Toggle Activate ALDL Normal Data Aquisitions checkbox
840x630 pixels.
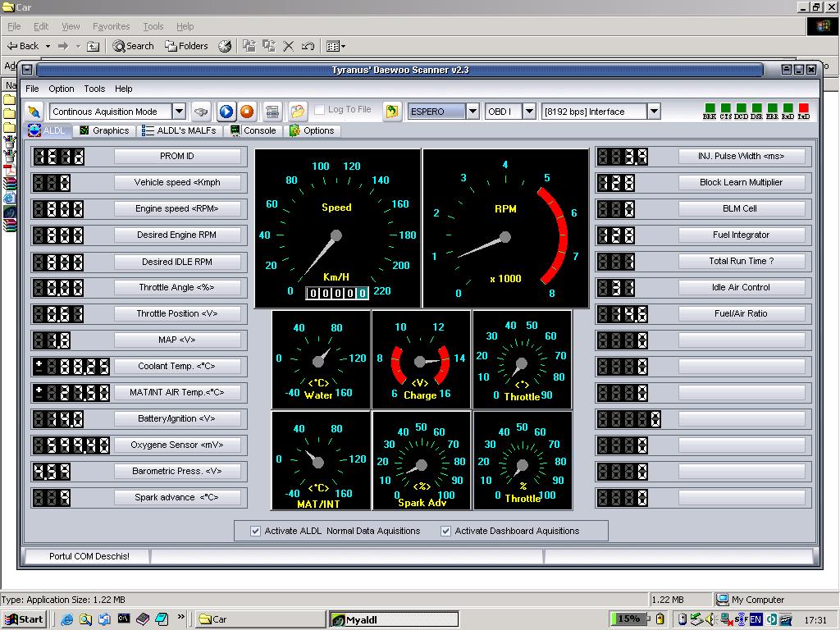(x=256, y=531)
